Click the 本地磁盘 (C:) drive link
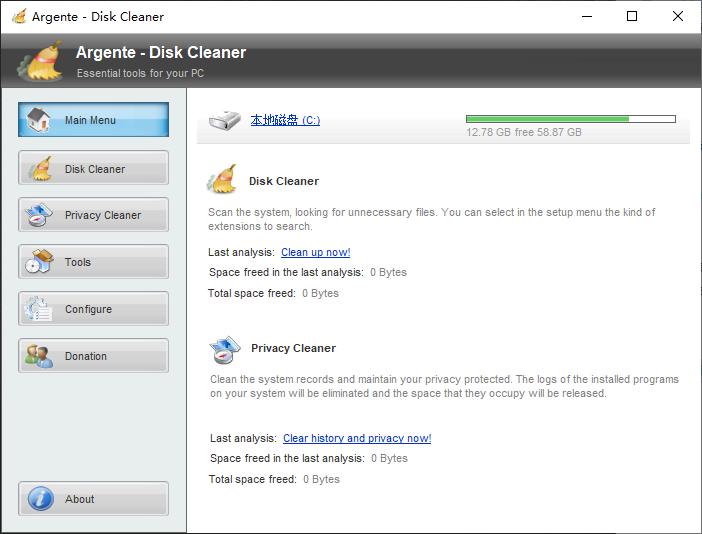The height and width of the screenshot is (534, 702). coord(285,120)
